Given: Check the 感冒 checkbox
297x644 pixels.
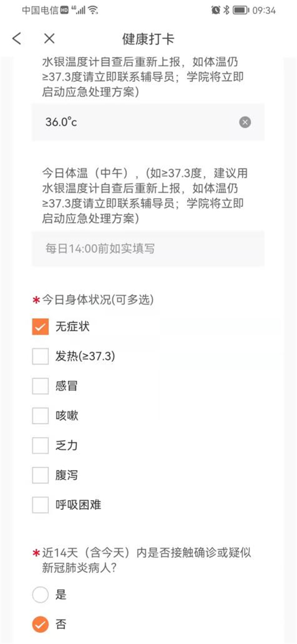Looking at the screenshot, I should (x=40, y=386).
